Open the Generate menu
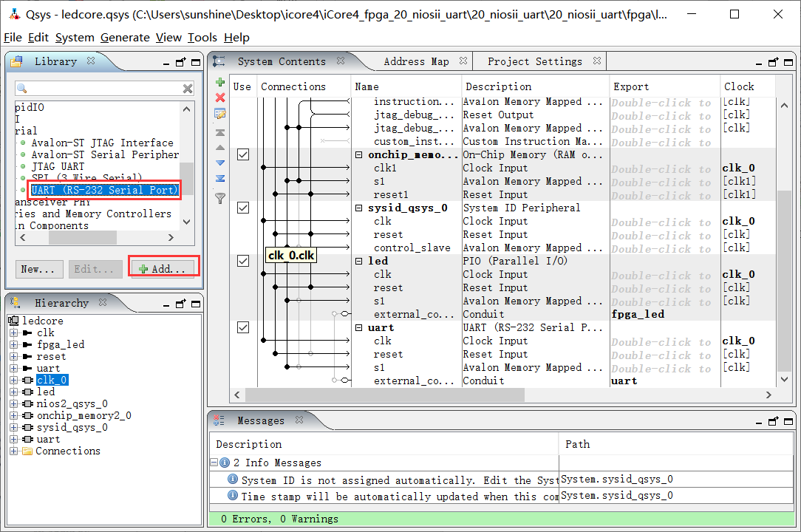 [125, 38]
